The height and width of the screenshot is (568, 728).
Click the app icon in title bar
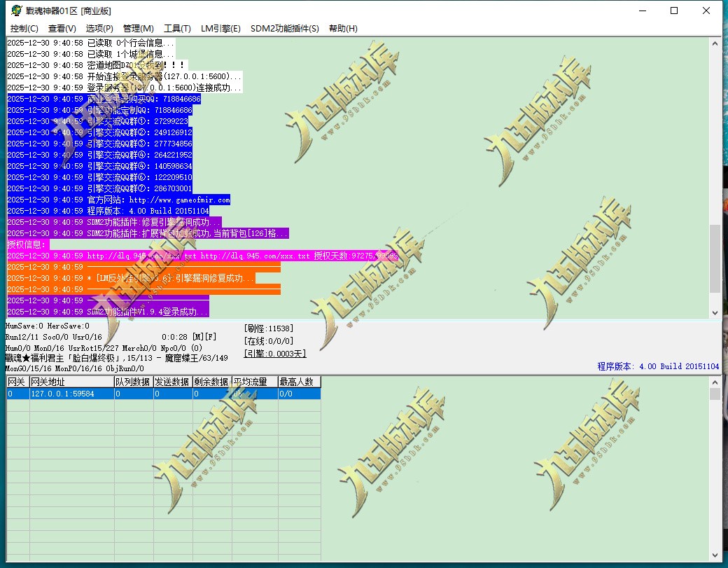(16, 11)
